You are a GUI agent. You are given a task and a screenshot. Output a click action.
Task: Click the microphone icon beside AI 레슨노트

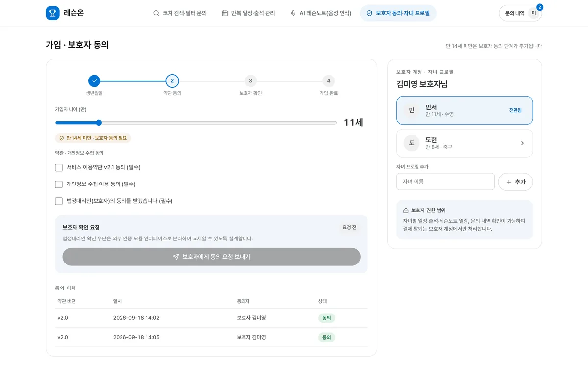[293, 13]
